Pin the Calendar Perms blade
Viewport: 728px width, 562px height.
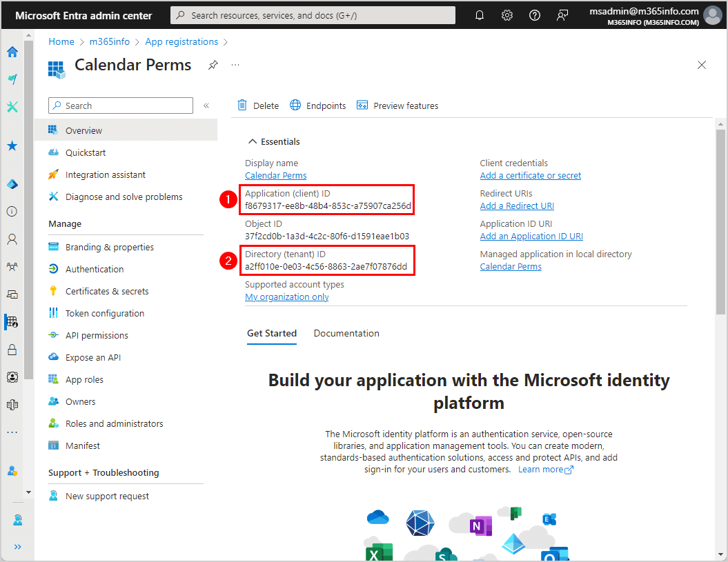[x=213, y=65]
